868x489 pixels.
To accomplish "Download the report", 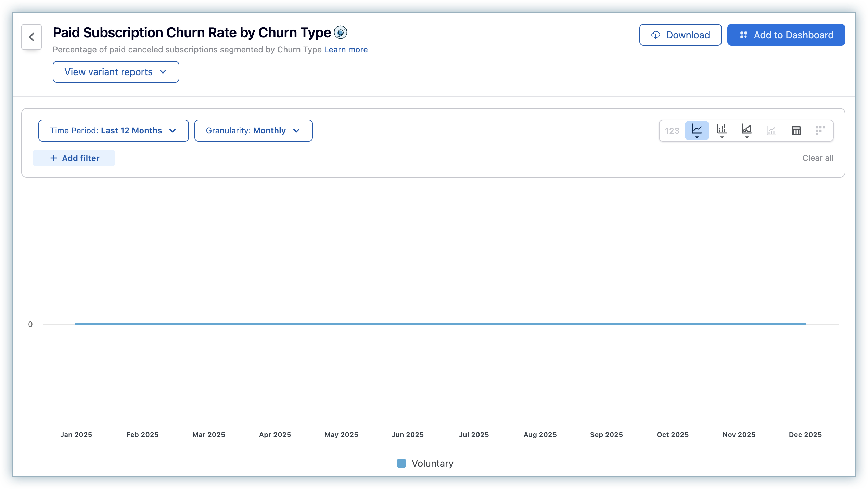I will [x=680, y=35].
